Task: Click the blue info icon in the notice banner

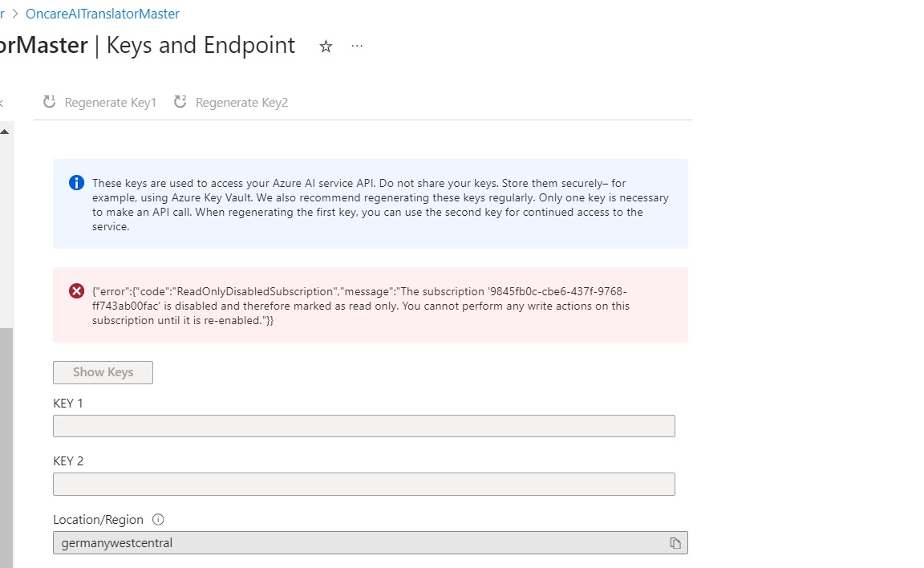Action: (x=76, y=183)
